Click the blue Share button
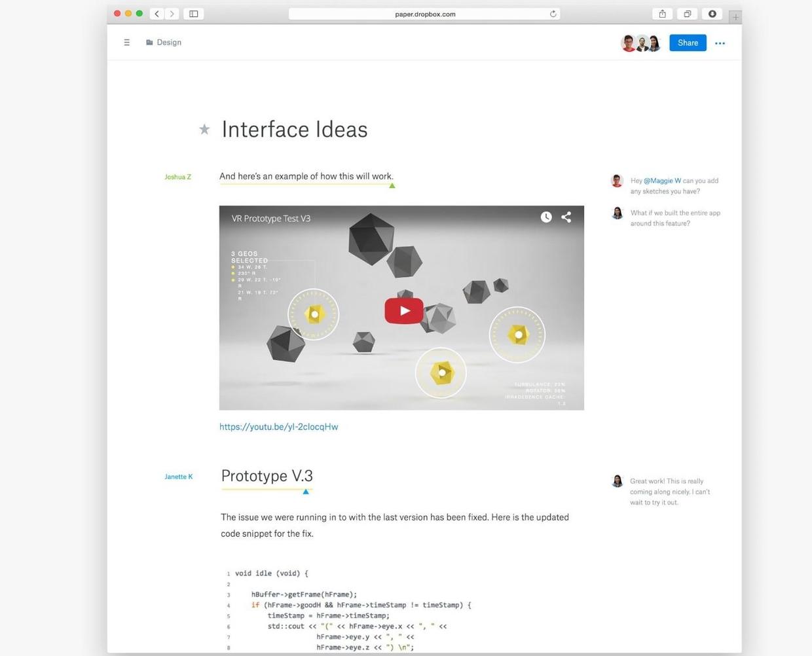The image size is (812, 656). tap(687, 43)
